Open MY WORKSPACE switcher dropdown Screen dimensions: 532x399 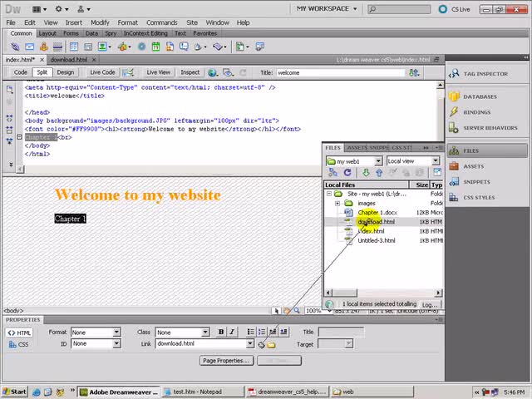click(x=327, y=9)
